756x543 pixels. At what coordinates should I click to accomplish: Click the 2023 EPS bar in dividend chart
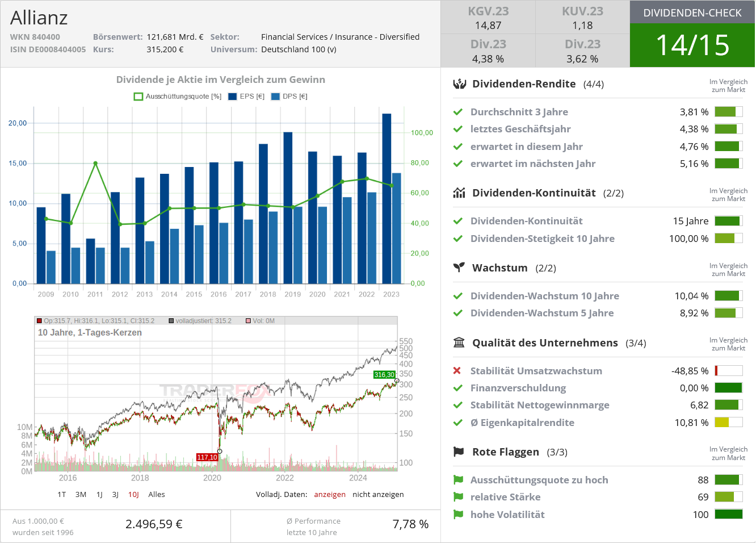pos(387,199)
